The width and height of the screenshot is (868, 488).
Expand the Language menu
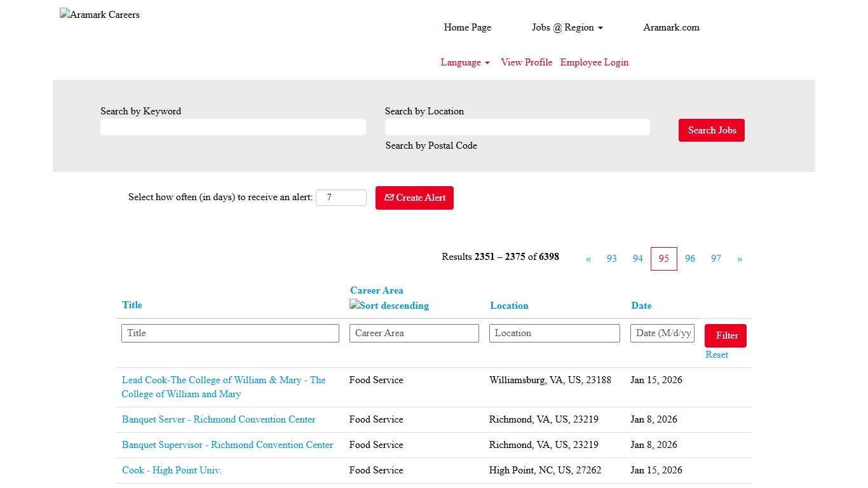465,62
